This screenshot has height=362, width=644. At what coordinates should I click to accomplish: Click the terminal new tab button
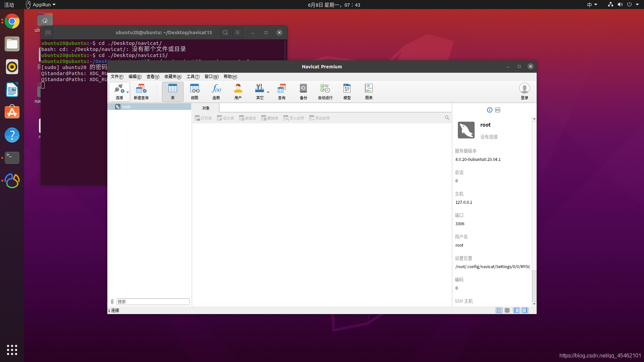coord(48,33)
